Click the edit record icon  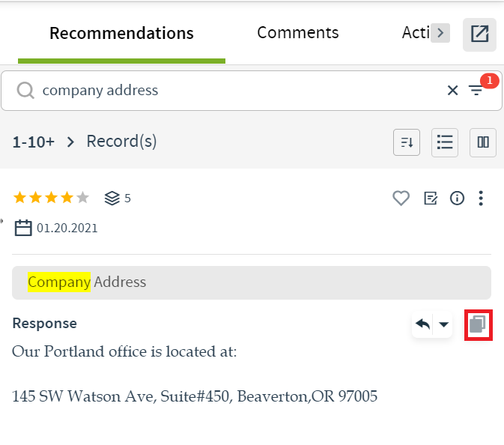click(x=431, y=198)
